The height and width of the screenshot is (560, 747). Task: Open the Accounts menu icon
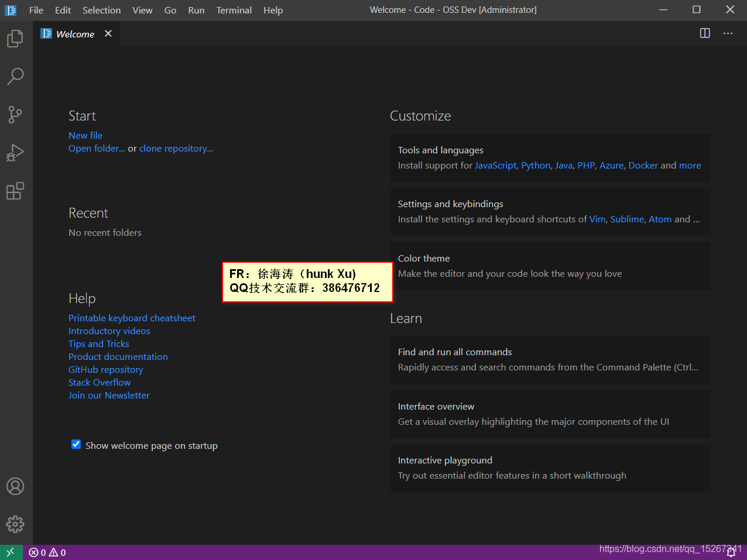coord(15,486)
